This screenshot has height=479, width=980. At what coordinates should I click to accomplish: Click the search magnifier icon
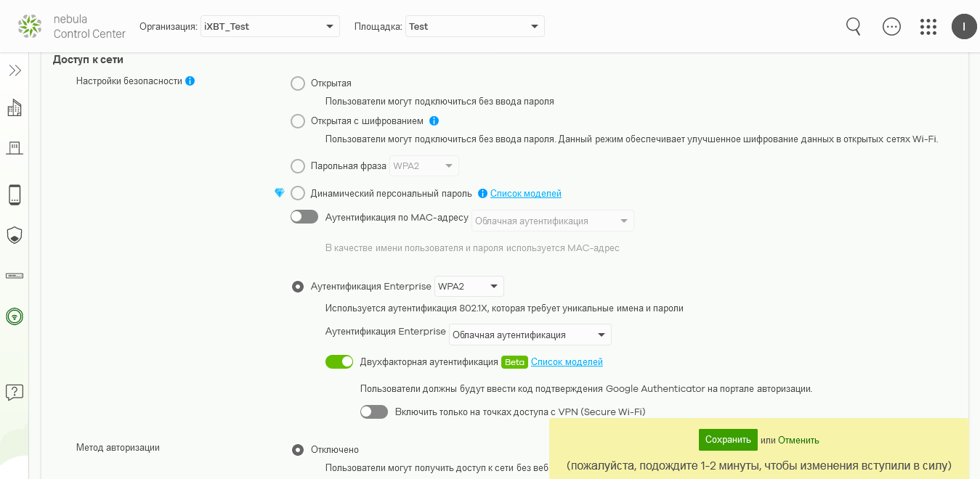[854, 27]
